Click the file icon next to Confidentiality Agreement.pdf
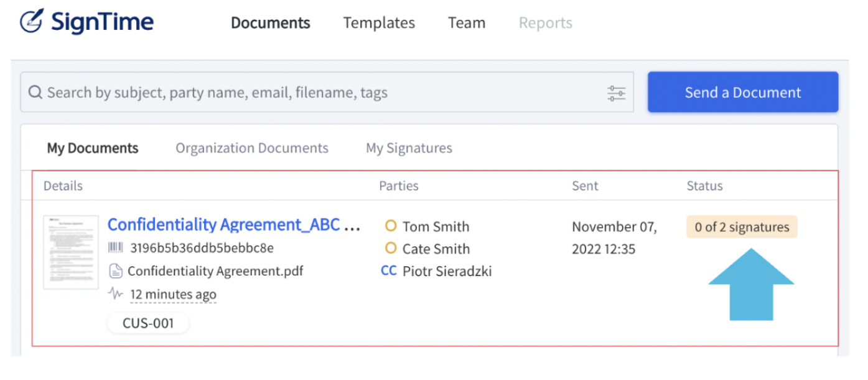868x380 pixels. tap(115, 271)
